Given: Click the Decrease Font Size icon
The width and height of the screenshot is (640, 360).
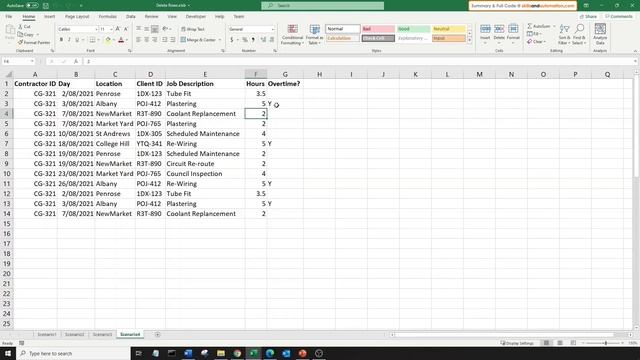Looking at the screenshot, I should 126,29.
